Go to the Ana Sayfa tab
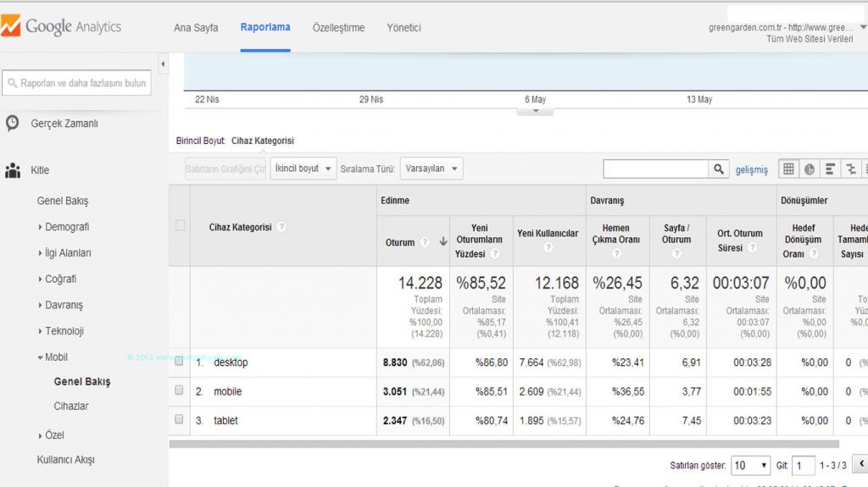Screen dimensions: 868x487 [196, 28]
